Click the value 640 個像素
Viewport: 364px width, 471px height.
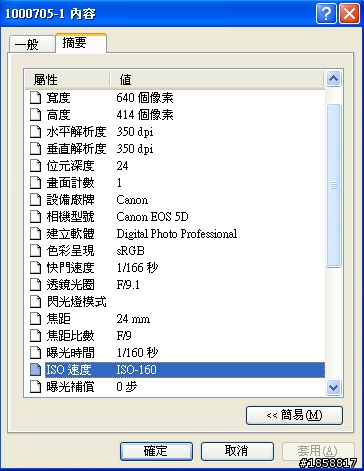(x=145, y=98)
